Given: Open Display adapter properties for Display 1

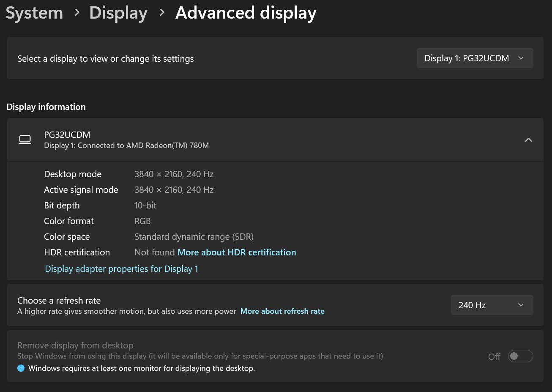Looking at the screenshot, I should pos(121,269).
